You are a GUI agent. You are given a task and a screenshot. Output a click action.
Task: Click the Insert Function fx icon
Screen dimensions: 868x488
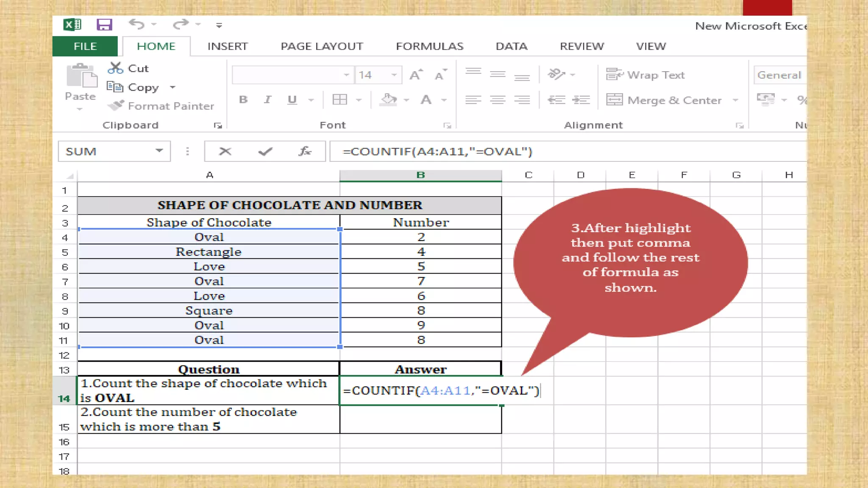(x=305, y=151)
